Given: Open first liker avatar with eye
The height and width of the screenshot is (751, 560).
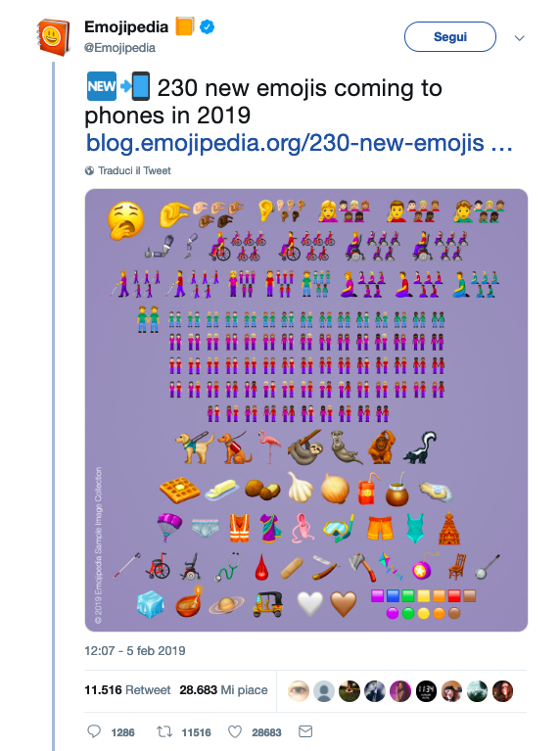Looking at the screenshot, I should point(298,691).
